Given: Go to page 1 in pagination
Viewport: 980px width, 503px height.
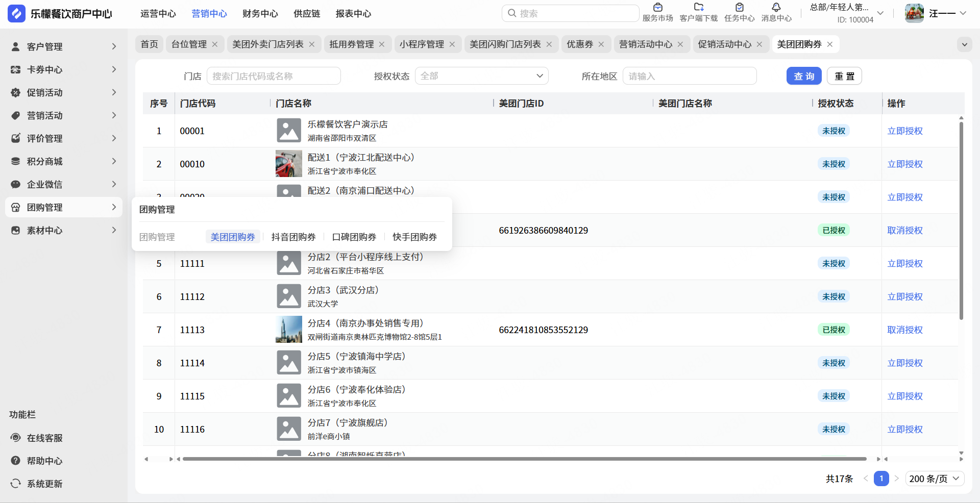Looking at the screenshot, I should point(881,479).
